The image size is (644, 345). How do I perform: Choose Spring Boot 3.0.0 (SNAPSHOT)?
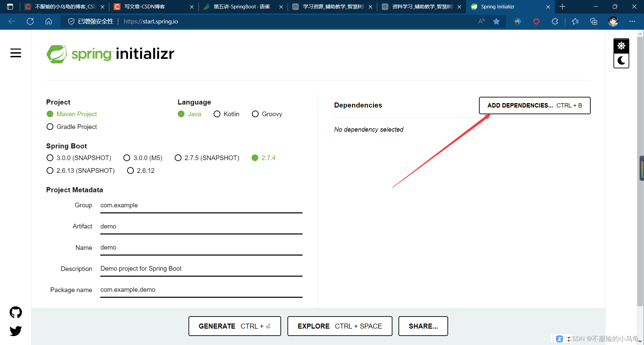pyautogui.click(x=79, y=158)
